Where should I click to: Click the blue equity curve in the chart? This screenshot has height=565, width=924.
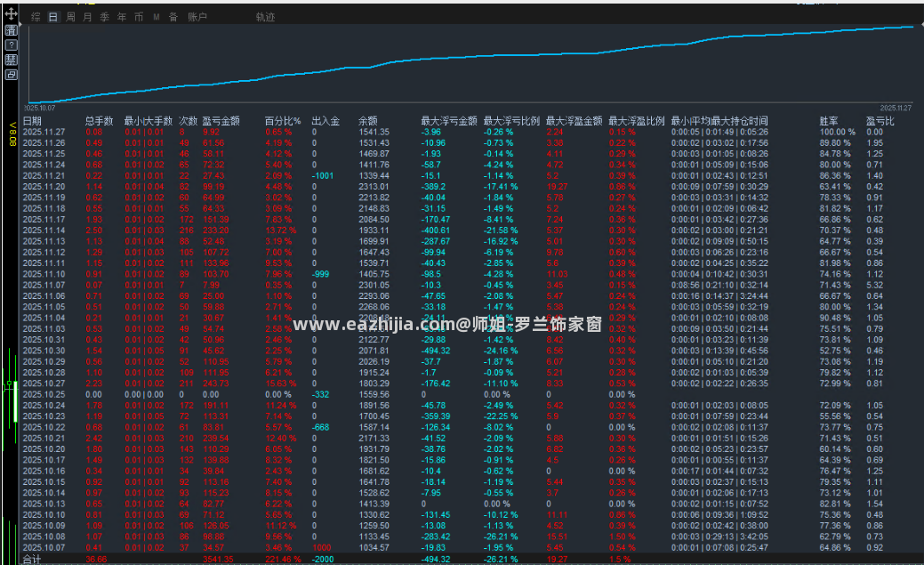coord(471,57)
